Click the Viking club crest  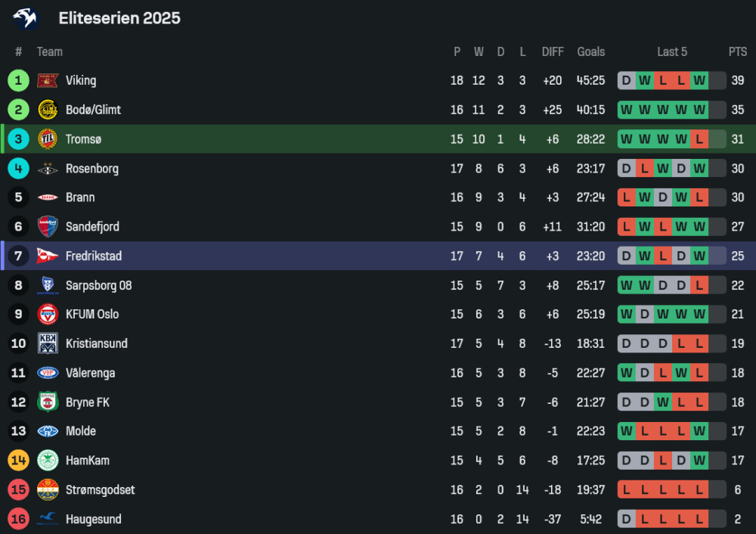click(x=48, y=80)
